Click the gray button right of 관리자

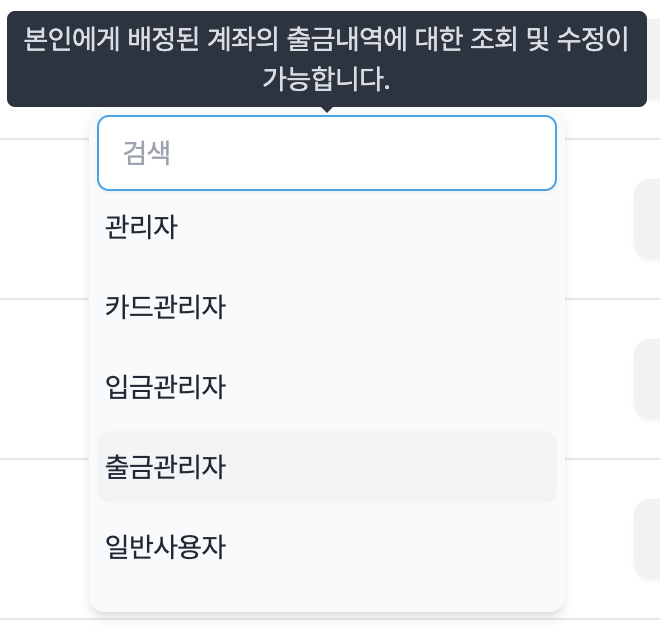647,220
